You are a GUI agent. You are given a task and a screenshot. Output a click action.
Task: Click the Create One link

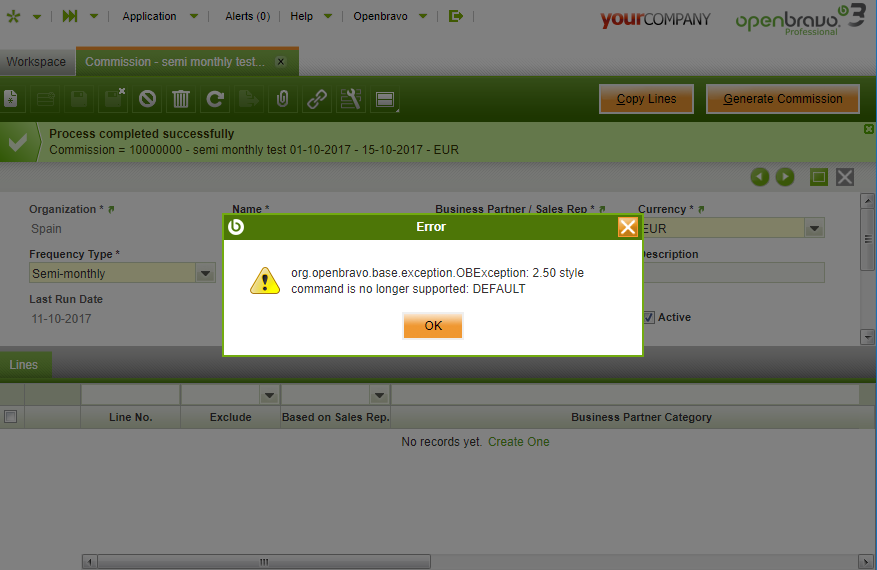coord(518,442)
